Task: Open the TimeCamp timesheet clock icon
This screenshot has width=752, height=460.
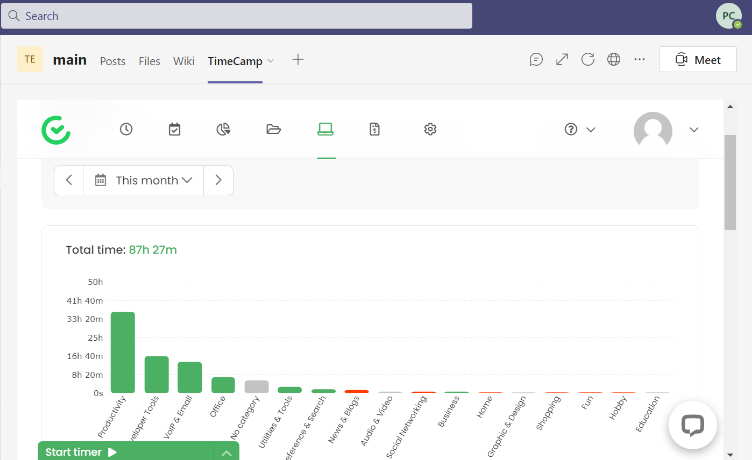Action: 126,129
